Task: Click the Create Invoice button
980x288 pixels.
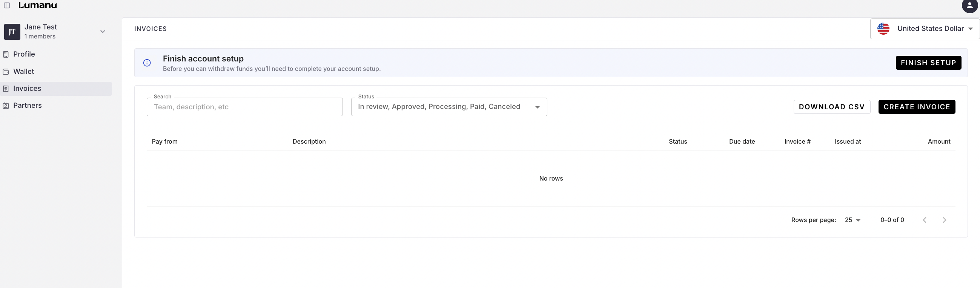Action: (x=917, y=107)
